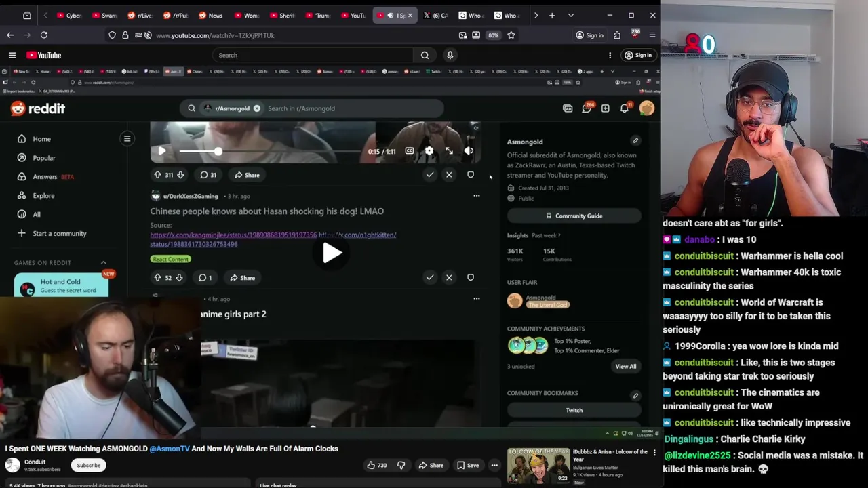Switch to the '(6) CA' X tab
The height and width of the screenshot is (488, 868).
435,15
